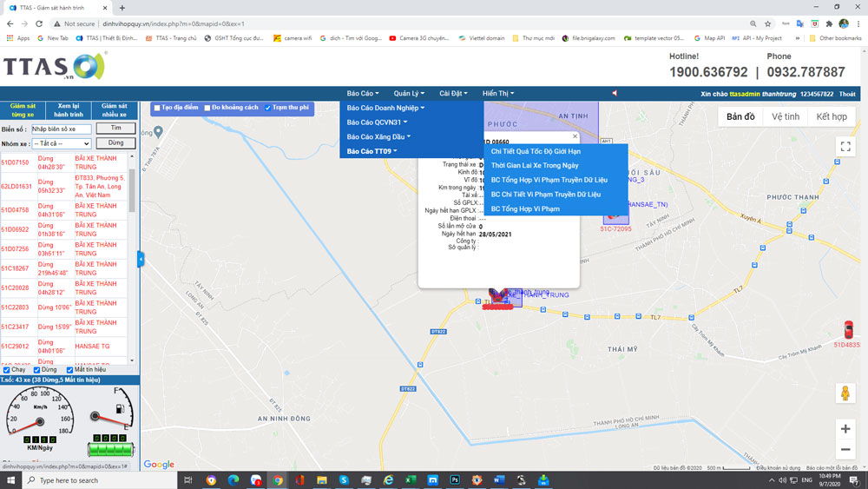Viewport: 868px width, 489px height.
Task: Switch to Xem lại hành trình tab
Action: (x=69, y=109)
